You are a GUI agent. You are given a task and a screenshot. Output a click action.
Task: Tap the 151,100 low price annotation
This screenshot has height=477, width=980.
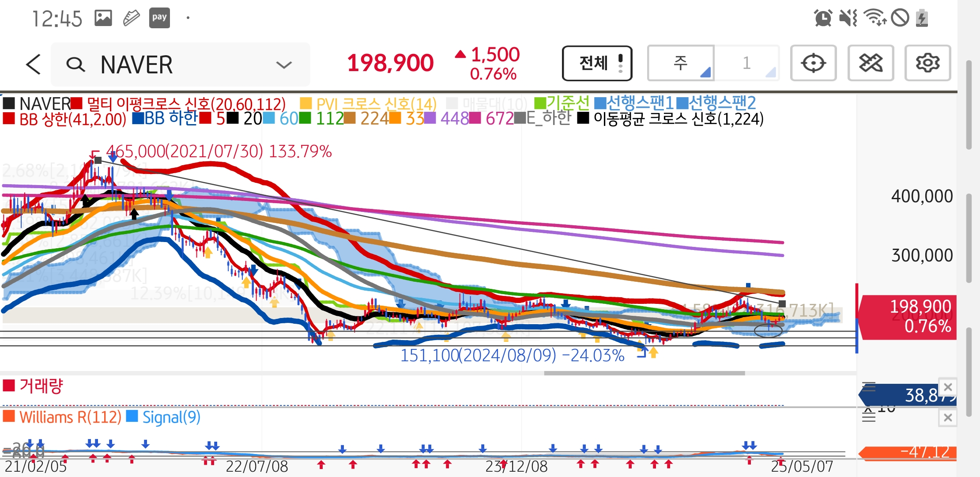[x=512, y=356]
